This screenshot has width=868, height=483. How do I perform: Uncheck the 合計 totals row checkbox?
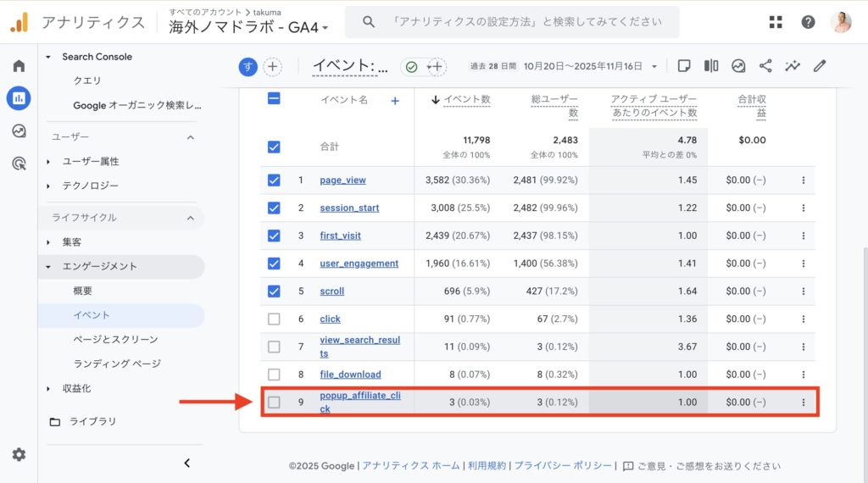pyautogui.click(x=274, y=147)
